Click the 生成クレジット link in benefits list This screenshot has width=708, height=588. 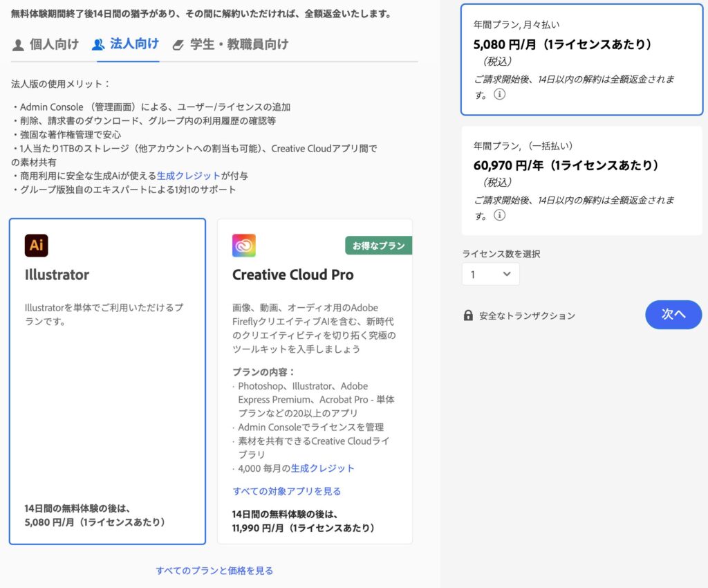[188, 176]
